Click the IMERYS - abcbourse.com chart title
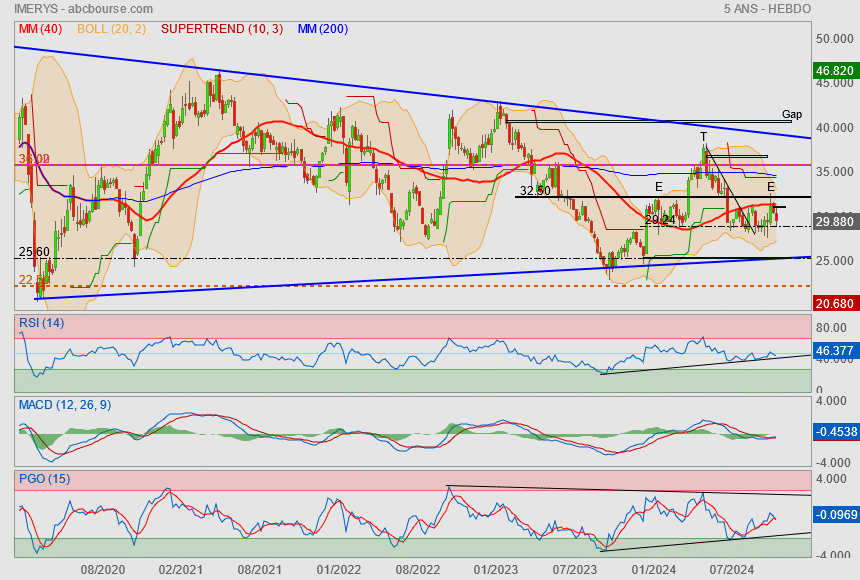This screenshot has width=860, height=580. click(x=83, y=9)
